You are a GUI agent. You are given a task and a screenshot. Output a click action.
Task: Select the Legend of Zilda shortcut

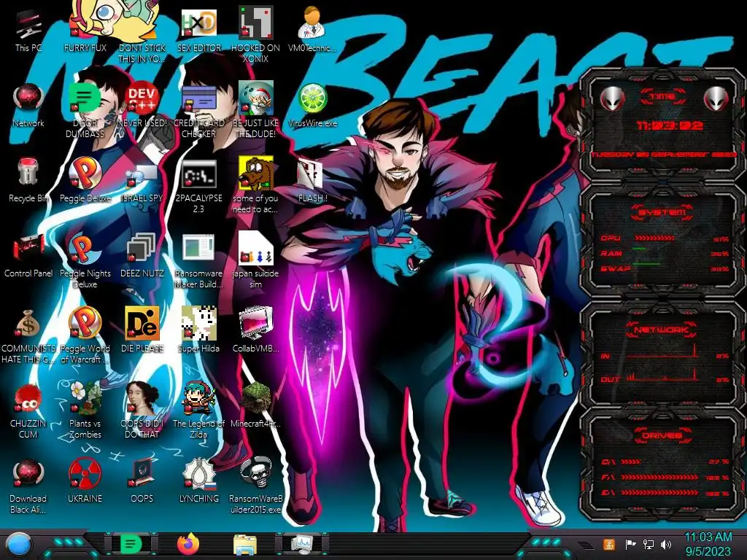(198, 411)
